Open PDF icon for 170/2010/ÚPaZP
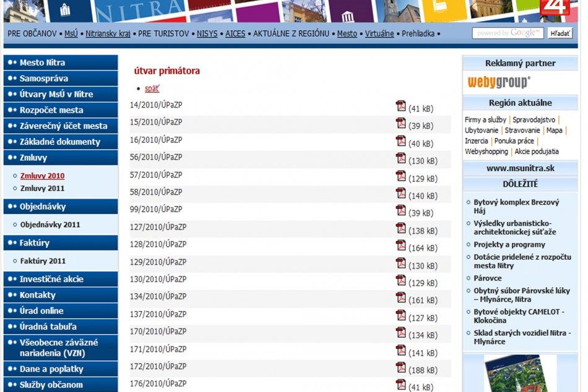Image resolution: width=588 pixels, height=392 pixels. (x=400, y=333)
